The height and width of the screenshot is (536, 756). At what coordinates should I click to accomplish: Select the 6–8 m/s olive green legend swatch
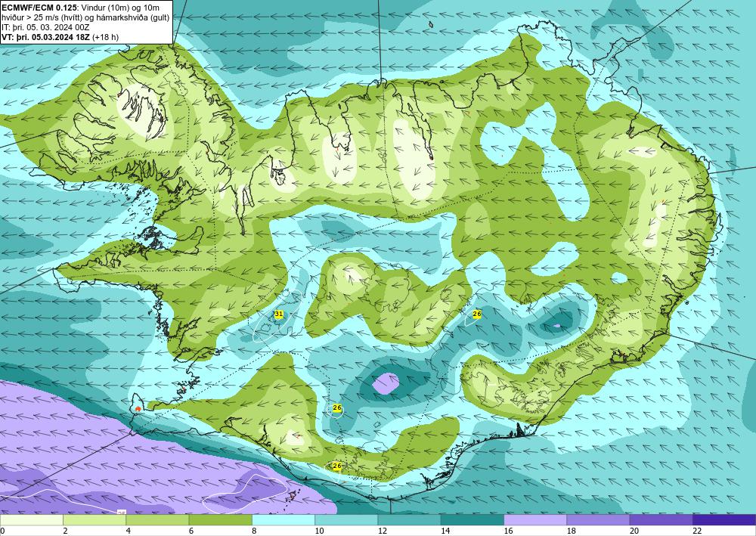tap(221, 519)
